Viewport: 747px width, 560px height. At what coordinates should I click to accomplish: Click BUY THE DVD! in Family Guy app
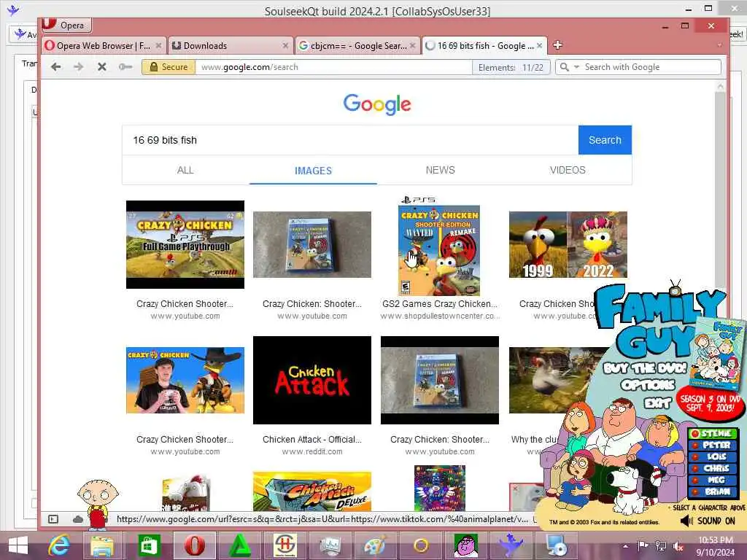pyautogui.click(x=645, y=368)
